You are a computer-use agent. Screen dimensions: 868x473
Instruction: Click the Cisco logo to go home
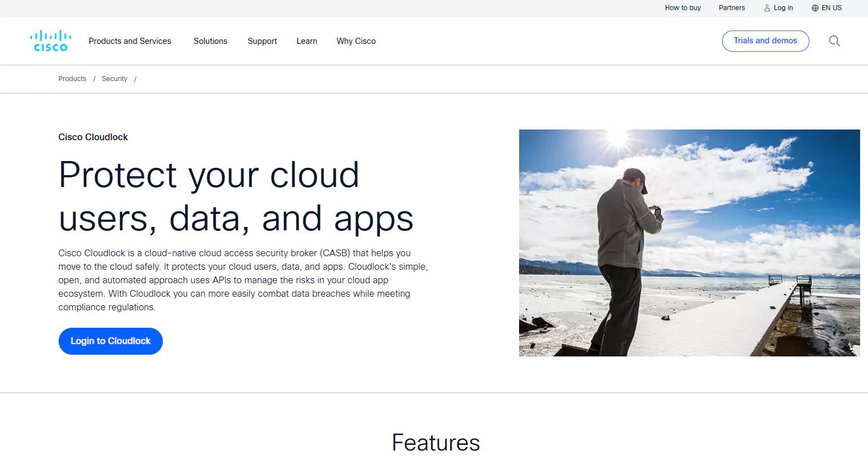[50, 41]
